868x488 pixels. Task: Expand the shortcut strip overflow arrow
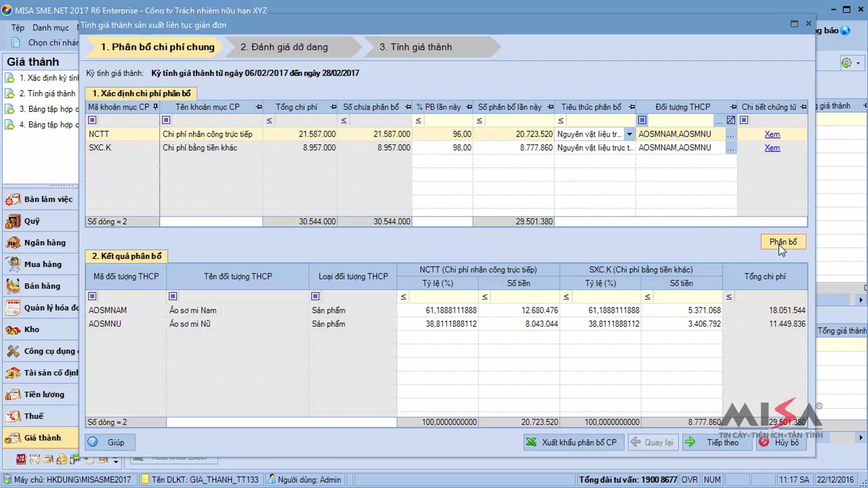pyautogui.click(x=116, y=460)
